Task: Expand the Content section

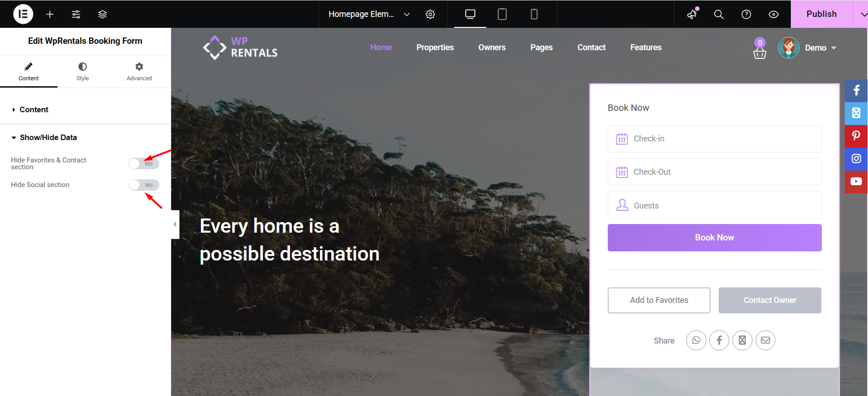Action: pyautogui.click(x=34, y=109)
